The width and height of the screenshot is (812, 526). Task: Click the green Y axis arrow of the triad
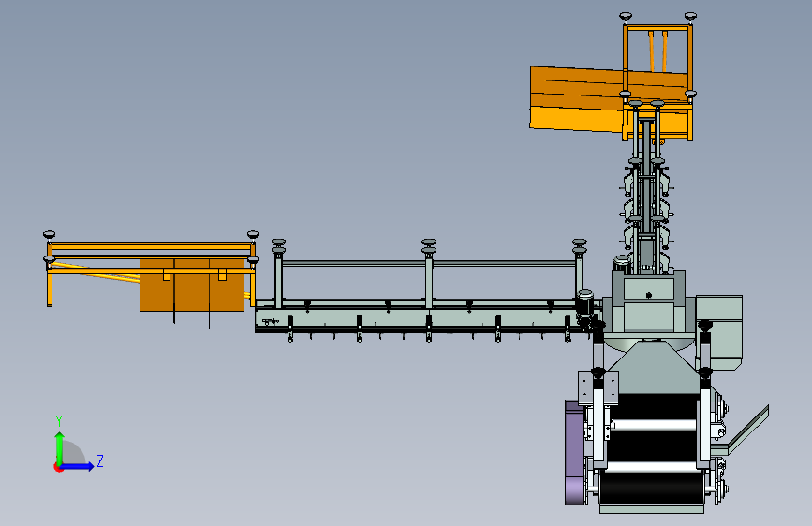pos(60,447)
